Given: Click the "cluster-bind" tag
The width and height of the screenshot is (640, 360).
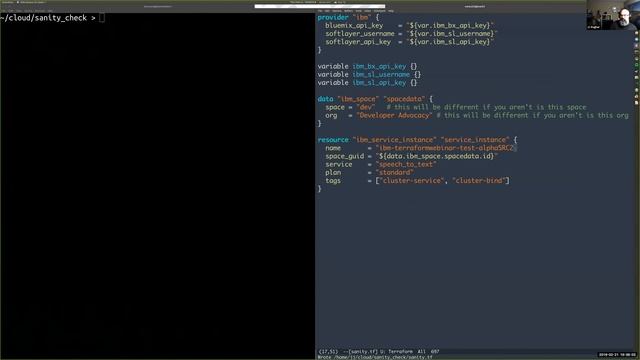Looking at the screenshot, I should coord(479,181).
